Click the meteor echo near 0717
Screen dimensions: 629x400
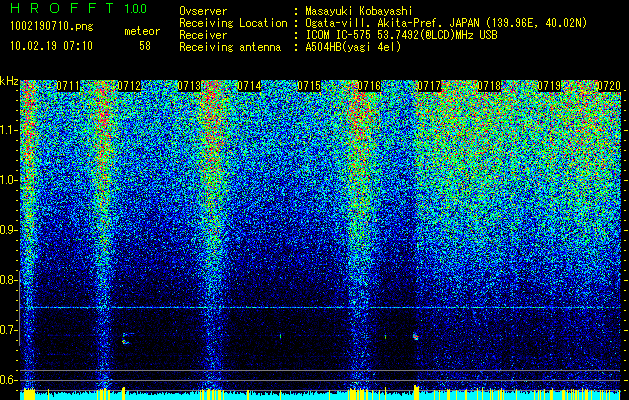(416, 337)
